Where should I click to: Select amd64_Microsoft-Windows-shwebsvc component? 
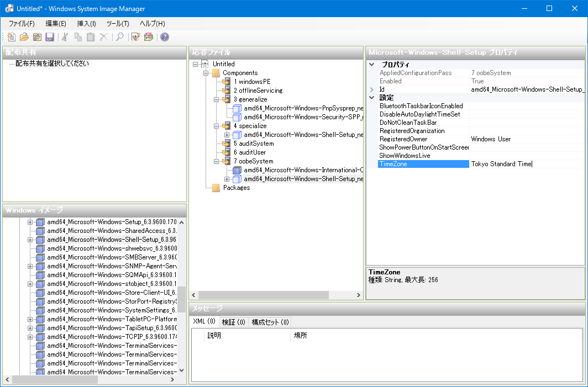click(112, 248)
